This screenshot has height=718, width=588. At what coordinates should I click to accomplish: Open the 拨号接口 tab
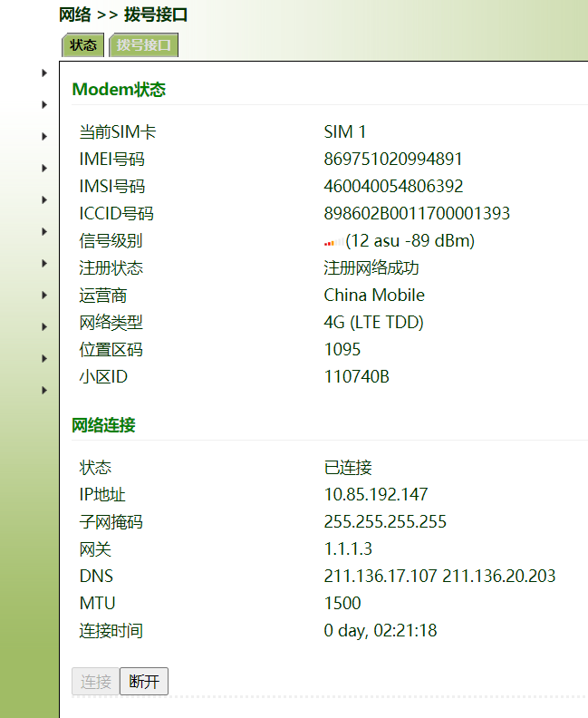pos(143,45)
